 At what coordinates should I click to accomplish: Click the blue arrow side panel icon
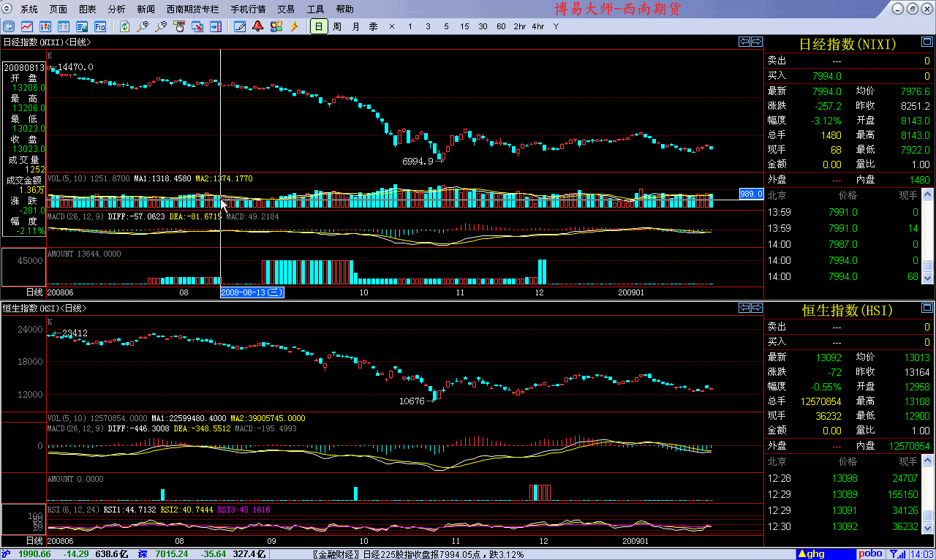coord(216,26)
